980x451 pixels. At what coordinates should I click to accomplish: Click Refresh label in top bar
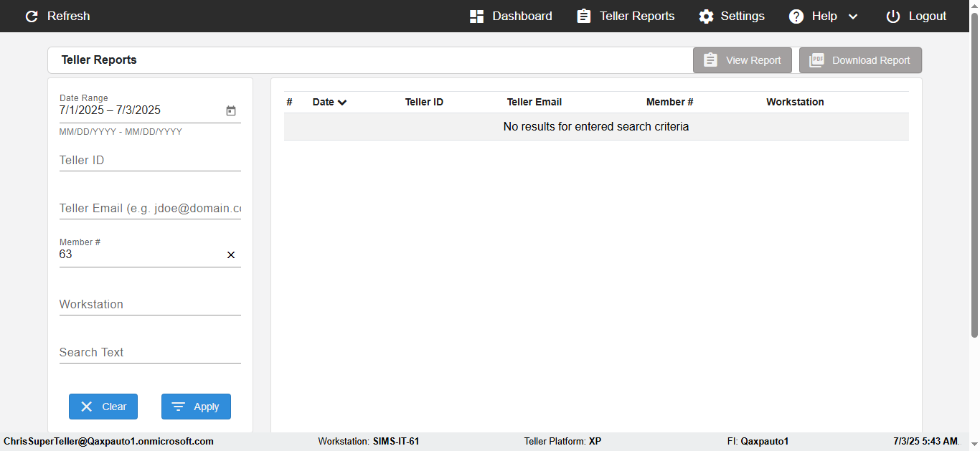coord(69,16)
